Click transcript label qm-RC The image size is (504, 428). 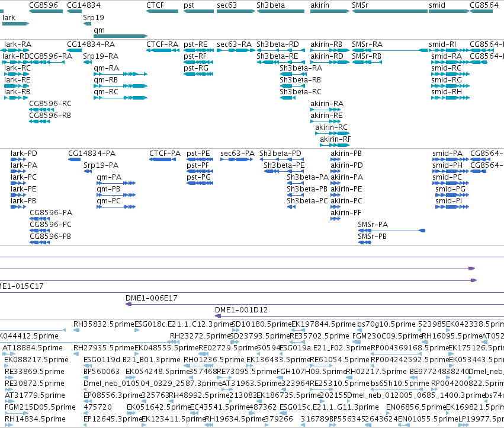[106, 92]
